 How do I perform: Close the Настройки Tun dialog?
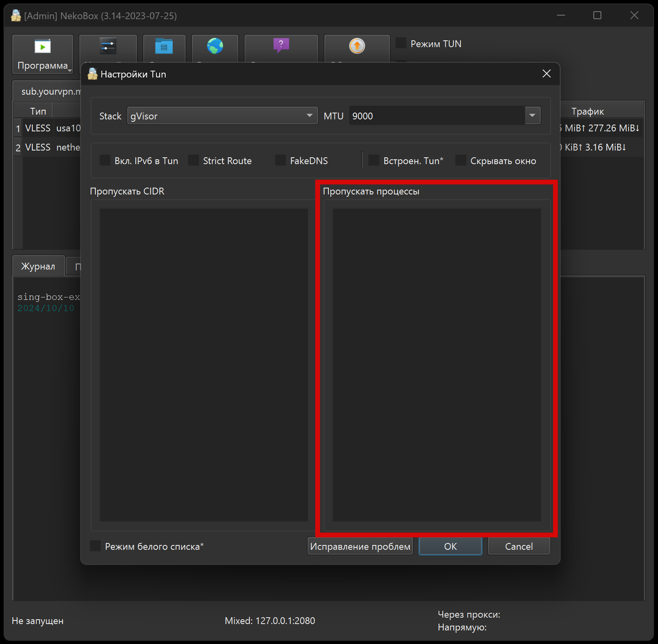click(546, 74)
